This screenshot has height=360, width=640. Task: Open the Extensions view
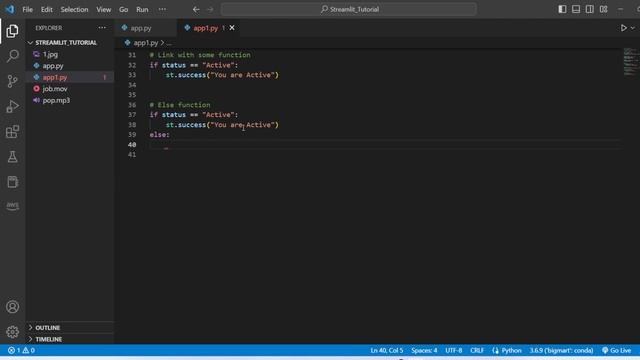coord(12,131)
